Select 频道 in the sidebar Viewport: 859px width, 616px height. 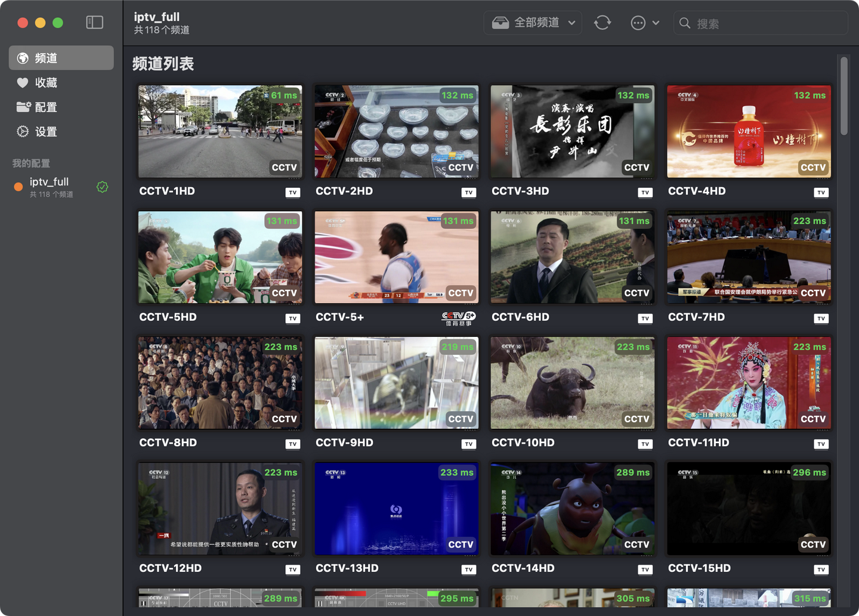(x=61, y=58)
